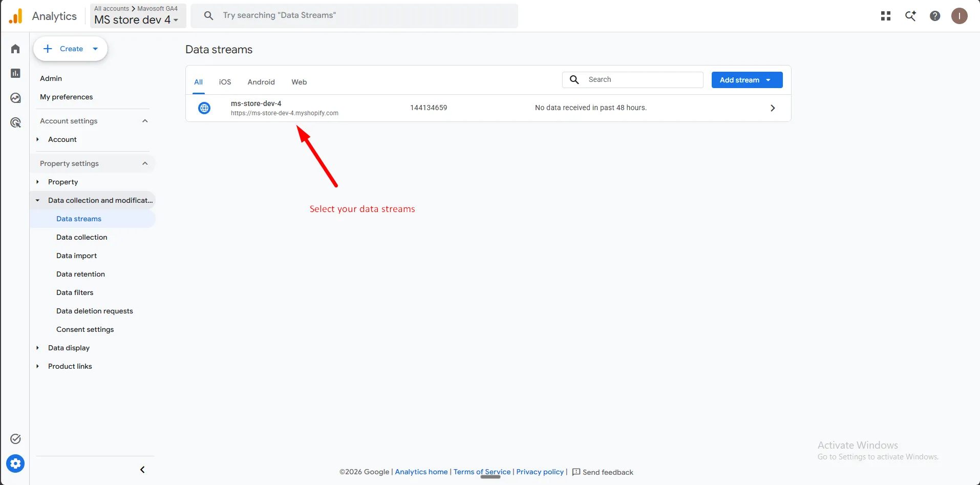Open the Help question mark icon
Viewport: 980px width, 485px height.
(935, 16)
